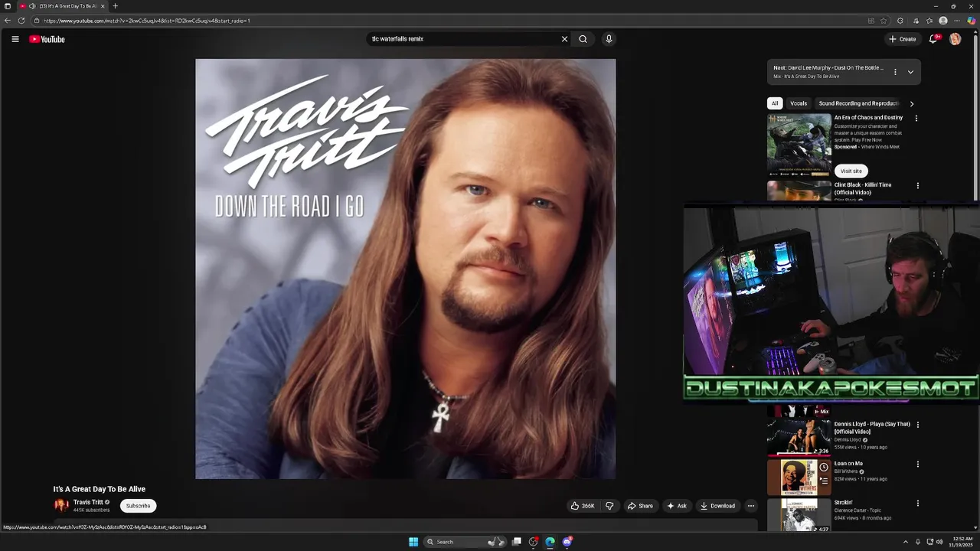Show hidden system tray icons
This screenshot has width=980, height=551.
pos(906,542)
